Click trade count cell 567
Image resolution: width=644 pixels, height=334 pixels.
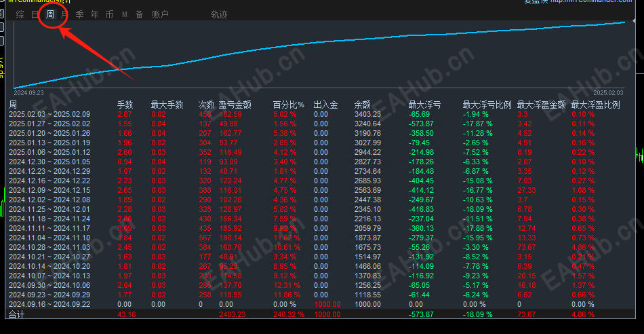(205, 238)
